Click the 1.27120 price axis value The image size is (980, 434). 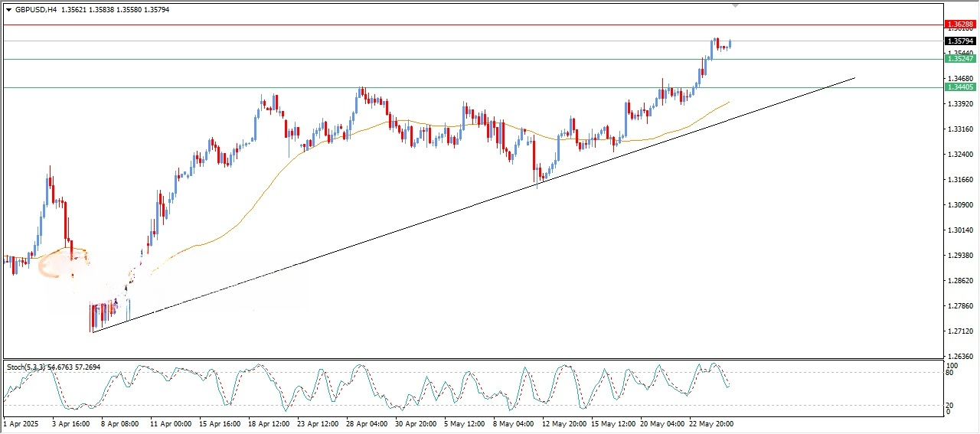click(x=960, y=331)
